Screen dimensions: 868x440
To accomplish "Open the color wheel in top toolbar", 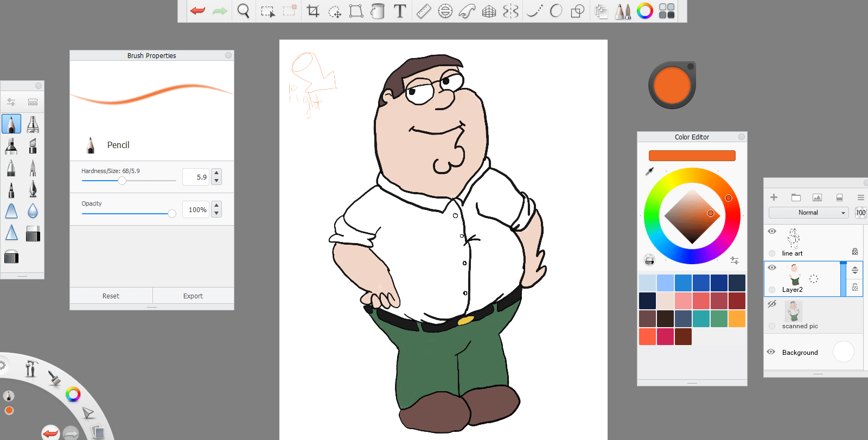I will tap(644, 11).
